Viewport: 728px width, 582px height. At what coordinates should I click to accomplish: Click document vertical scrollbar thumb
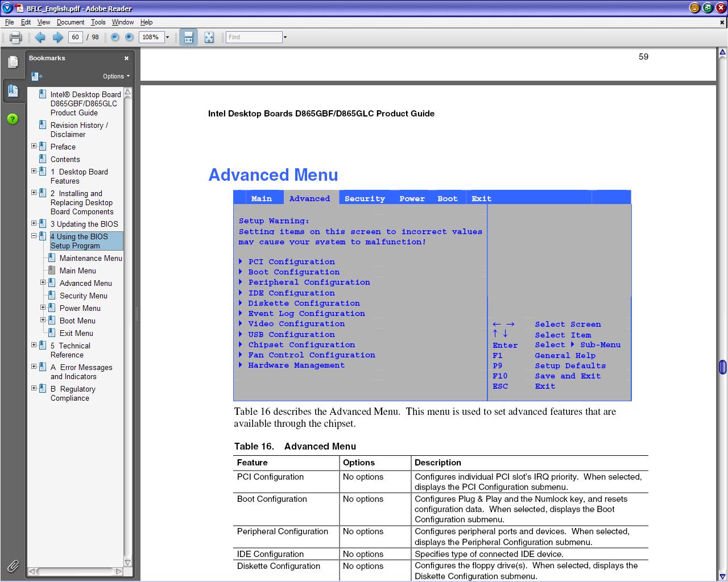[722, 367]
